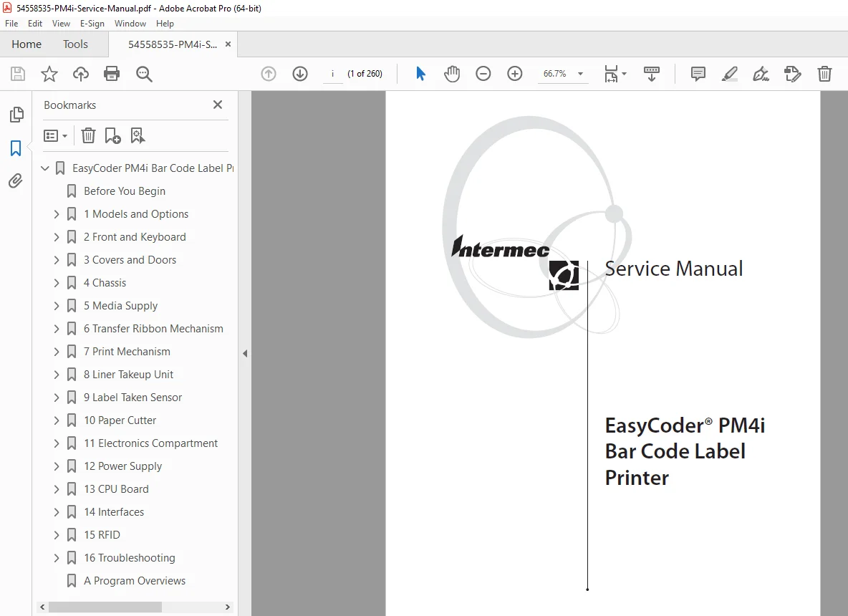Screen dimensions: 848x616
Task: Add file to starred with star icon
Action: 49,74
